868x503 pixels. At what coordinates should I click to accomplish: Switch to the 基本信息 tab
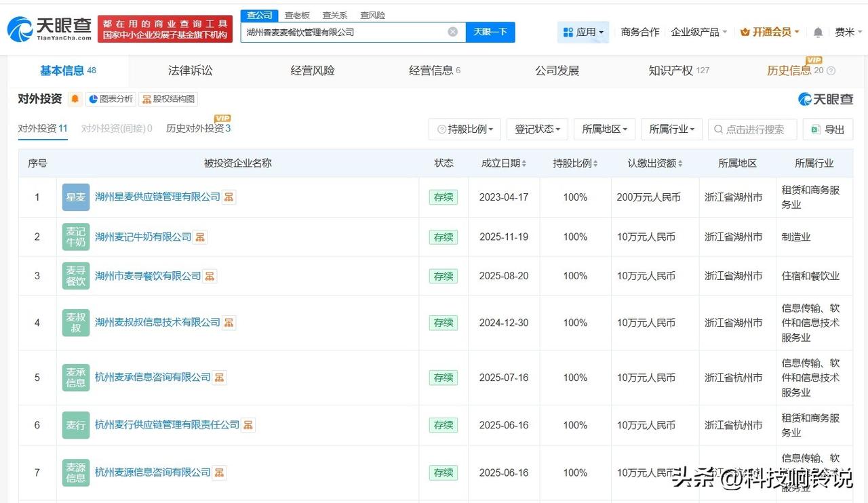[x=68, y=71]
